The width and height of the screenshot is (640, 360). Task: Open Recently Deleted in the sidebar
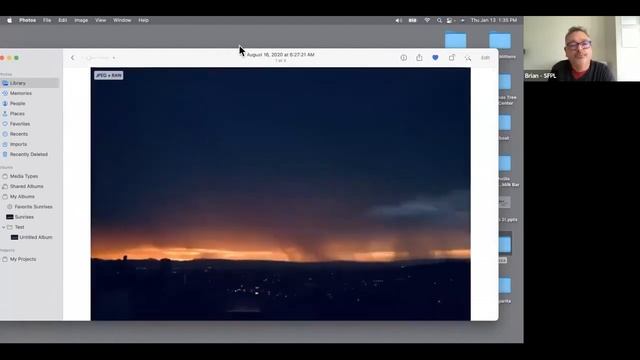click(29, 154)
